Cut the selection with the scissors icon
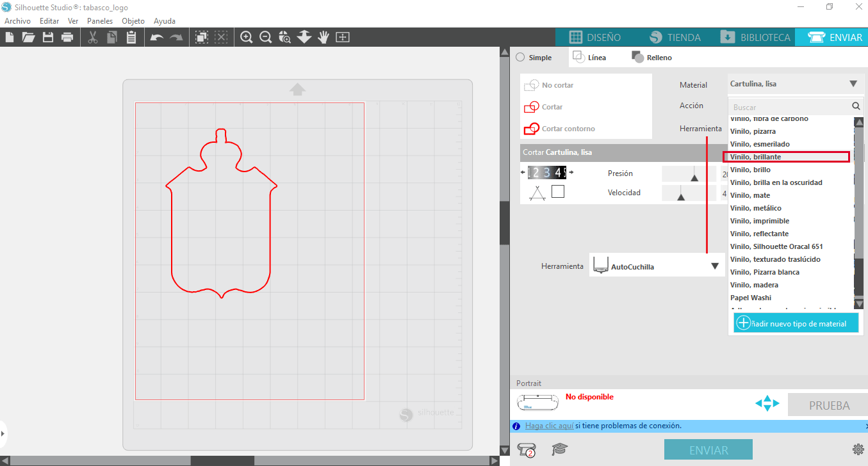This screenshot has height=466, width=868. tap(93, 37)
